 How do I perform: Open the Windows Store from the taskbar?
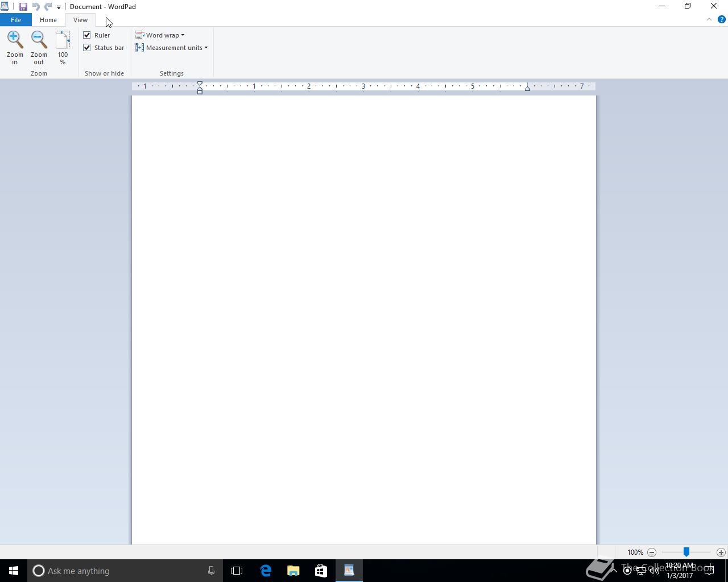coord(321,571)
